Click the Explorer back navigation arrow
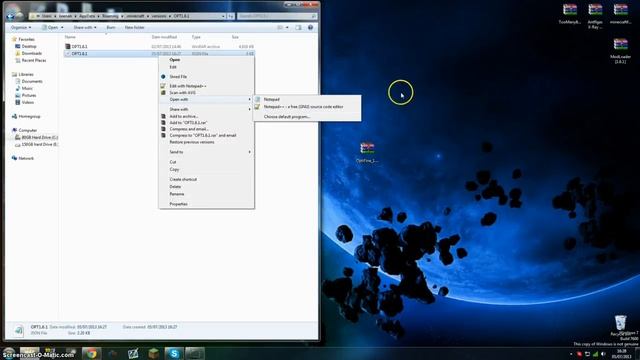 point(10,16)
